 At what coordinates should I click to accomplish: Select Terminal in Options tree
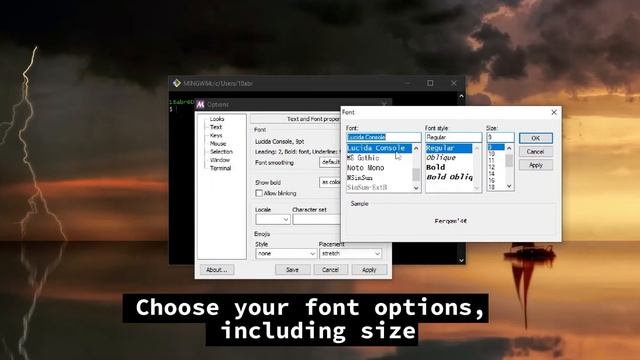pyautogui.click(x=220, y=168)
